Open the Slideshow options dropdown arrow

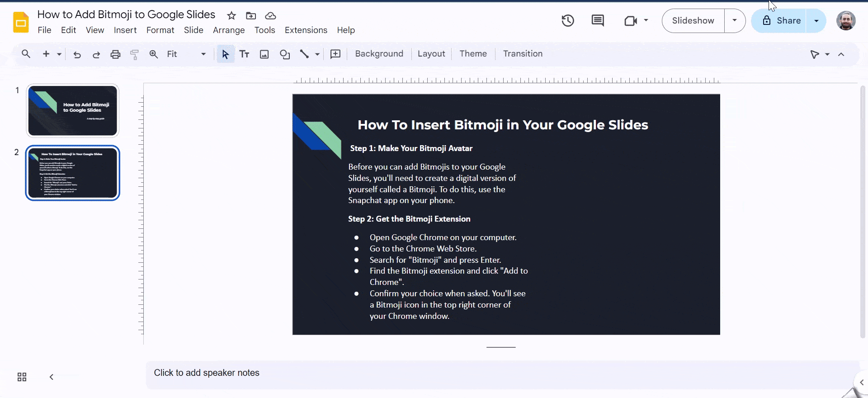pyautogui.click(x=735, y=21)
